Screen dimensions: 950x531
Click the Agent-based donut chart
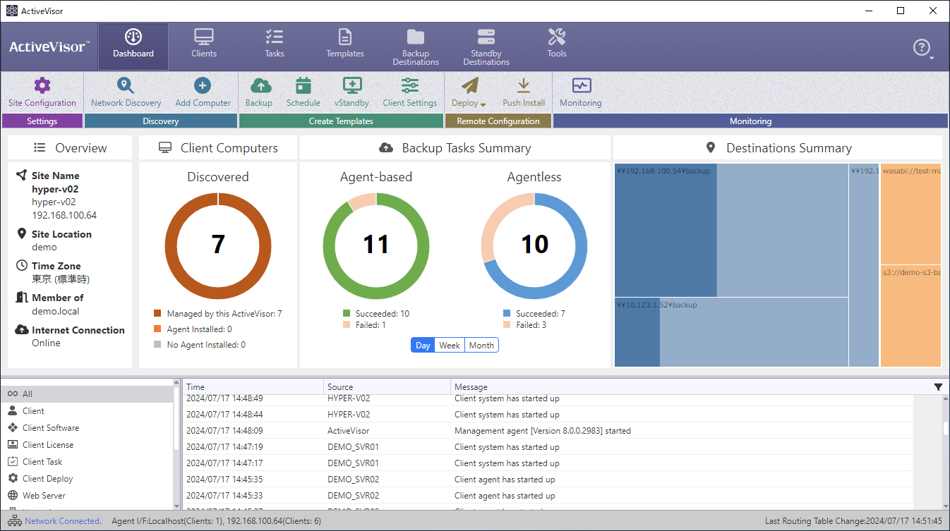point(376,245)
